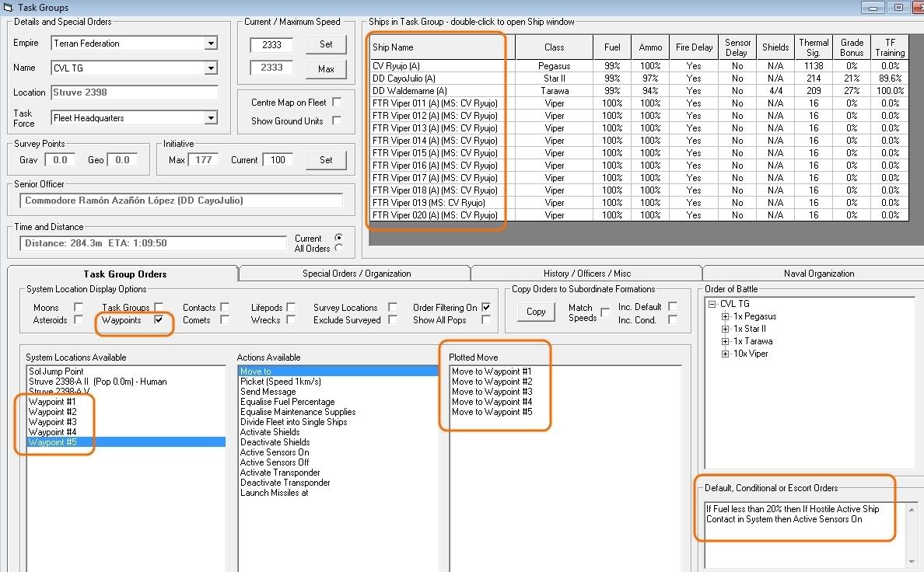Select ship row DD CayoJulio (A)
The width and height of the screenshot is (924, 572).
(639, 78)
